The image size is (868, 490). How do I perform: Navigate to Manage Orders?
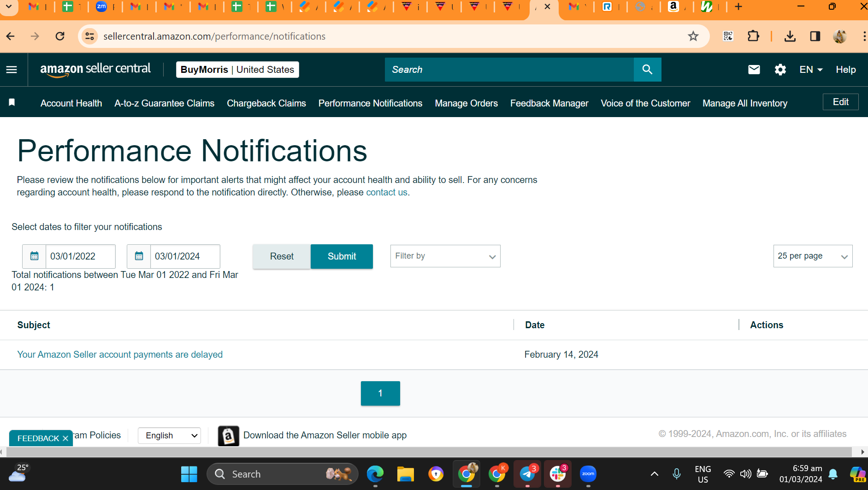[466, 103]
